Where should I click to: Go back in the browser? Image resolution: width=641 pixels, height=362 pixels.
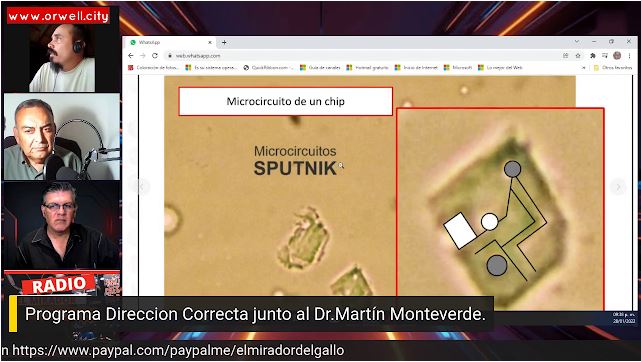click(x=131, y=56)
